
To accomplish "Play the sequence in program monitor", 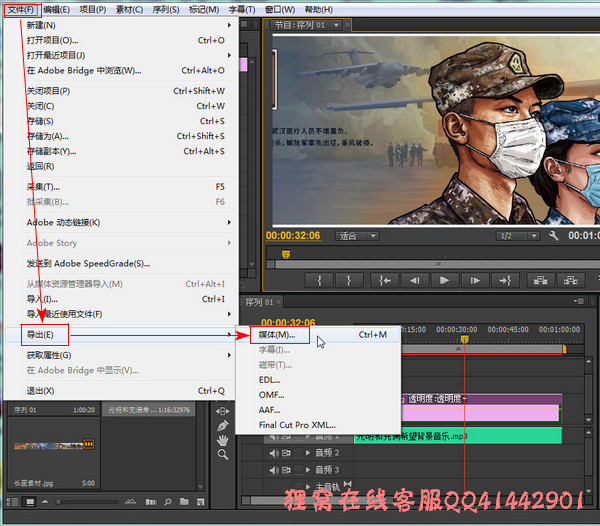I will coord(445,281).
